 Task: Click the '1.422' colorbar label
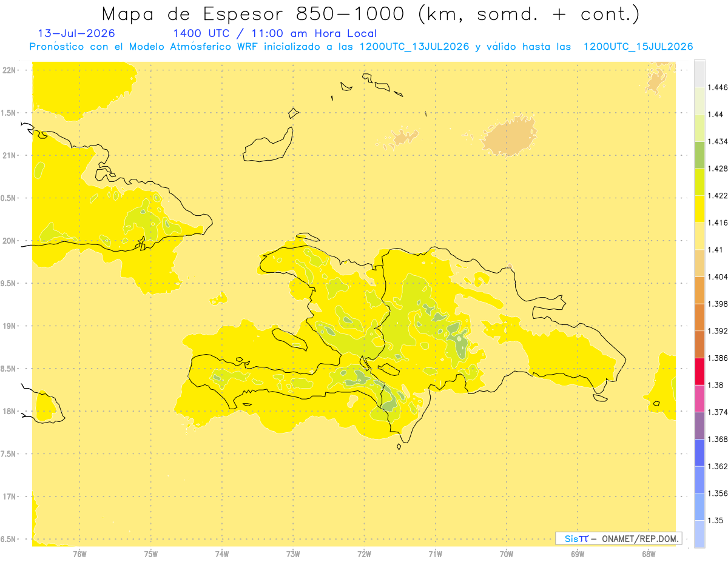pos(718,195)
